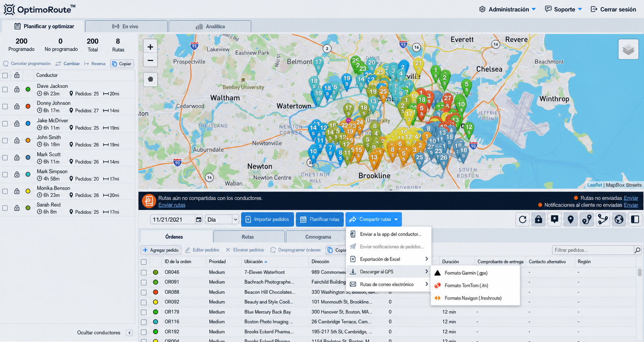
Task: Open the Analítica tab
Action: 210,27
